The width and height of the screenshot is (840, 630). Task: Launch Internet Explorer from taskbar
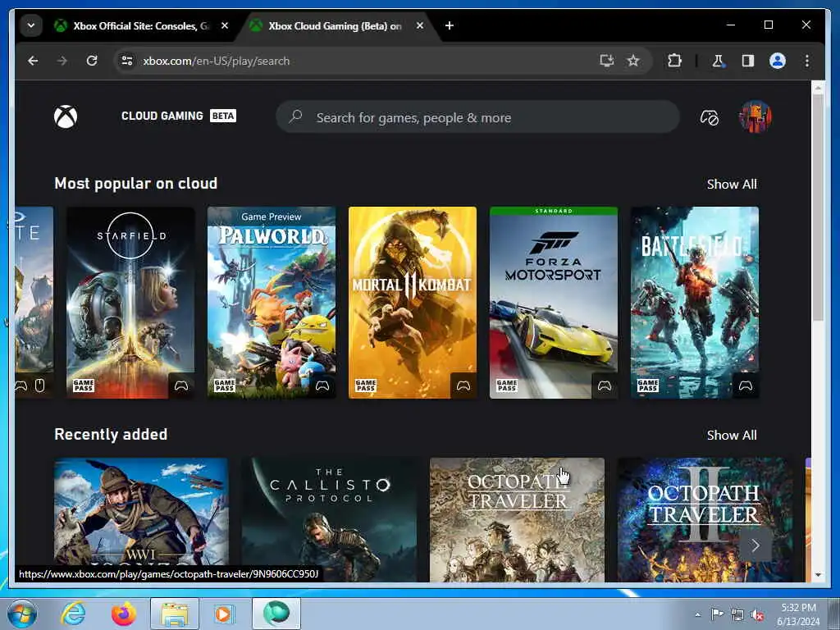coord(73,614)
